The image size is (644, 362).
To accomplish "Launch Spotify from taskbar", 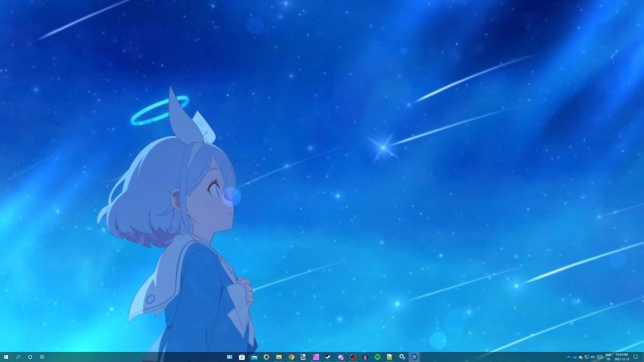I will (x=377, y=357).
